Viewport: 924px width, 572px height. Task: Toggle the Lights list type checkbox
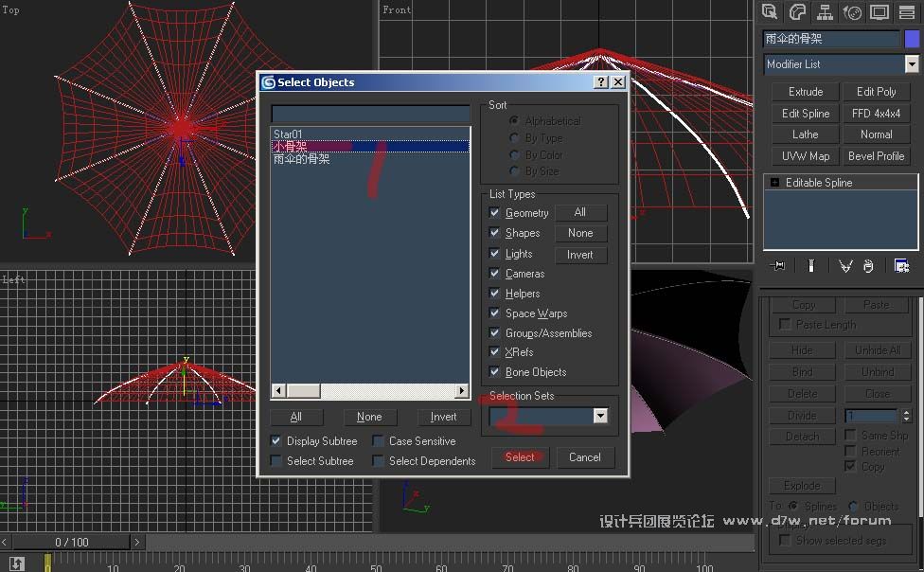pos(494,253)
